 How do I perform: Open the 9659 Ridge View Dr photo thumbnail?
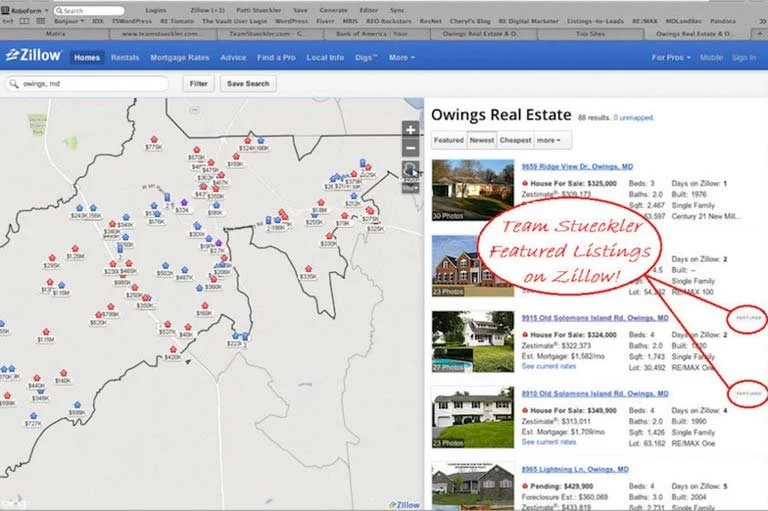click(473, 190)
